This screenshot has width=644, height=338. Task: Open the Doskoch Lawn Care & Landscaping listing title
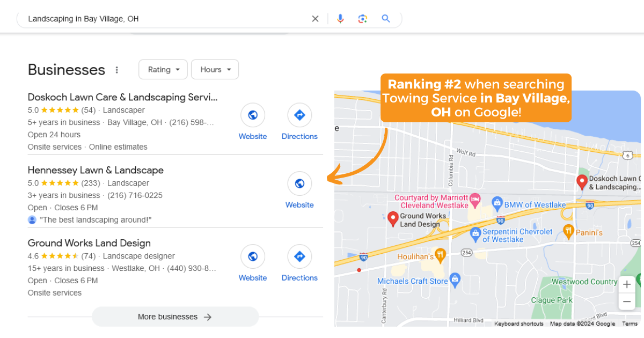[x=123, y=97]
